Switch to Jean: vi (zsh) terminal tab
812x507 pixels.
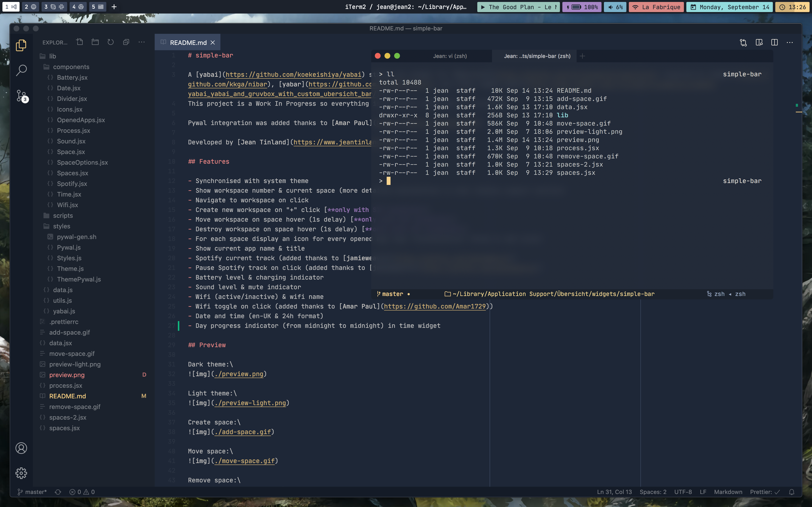(x=449, y=56)
